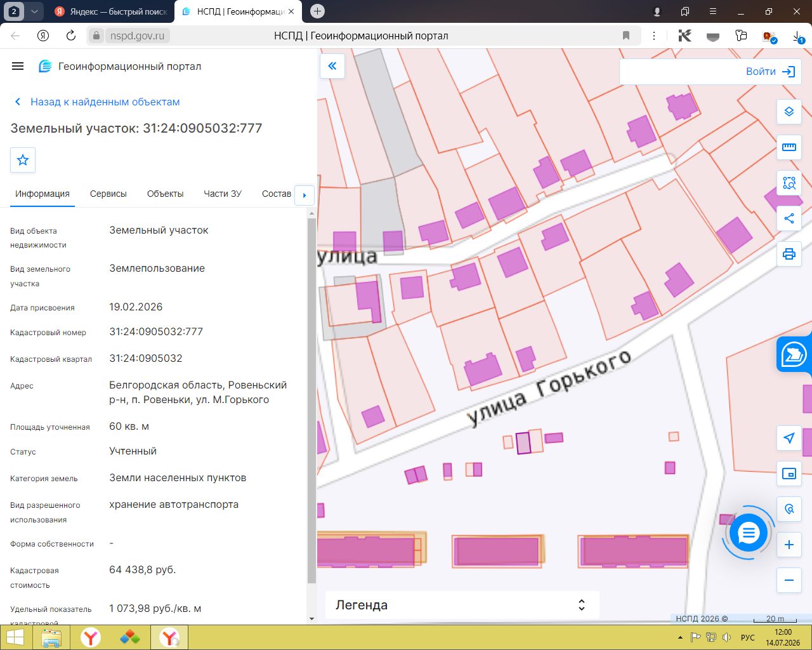Open a new browser tab
The height and width of the screenshot is (650, 812).
point(318,11)
